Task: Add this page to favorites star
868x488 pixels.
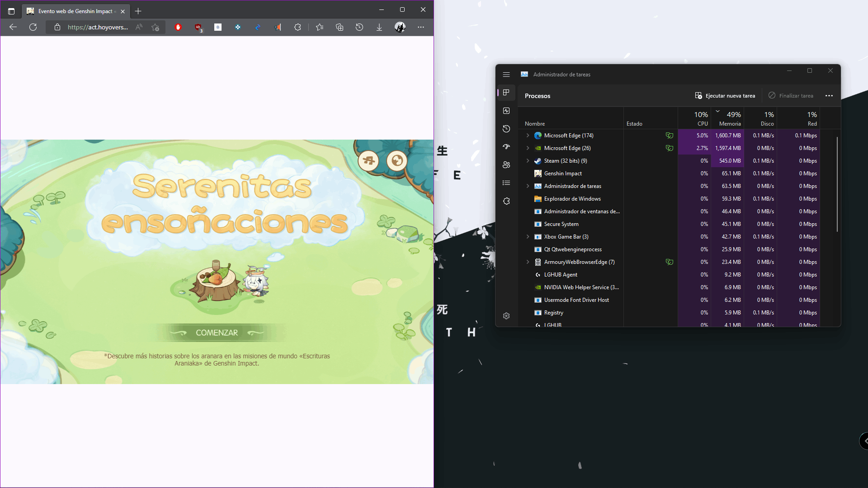Action: pos(155,27)
